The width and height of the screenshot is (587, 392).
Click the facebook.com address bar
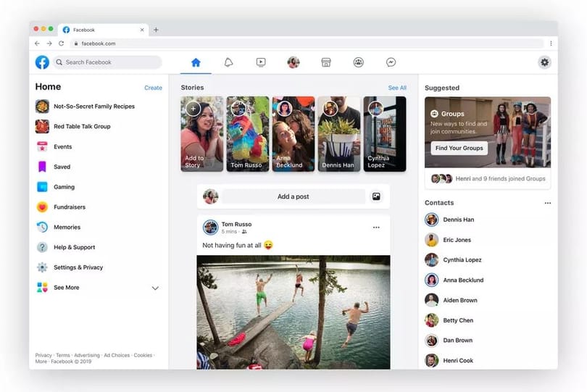coord(307,43)
